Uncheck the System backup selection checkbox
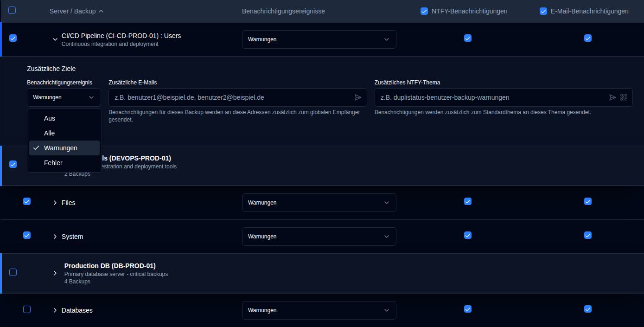Viewport: 644px width, 327px height. (27, 235)
